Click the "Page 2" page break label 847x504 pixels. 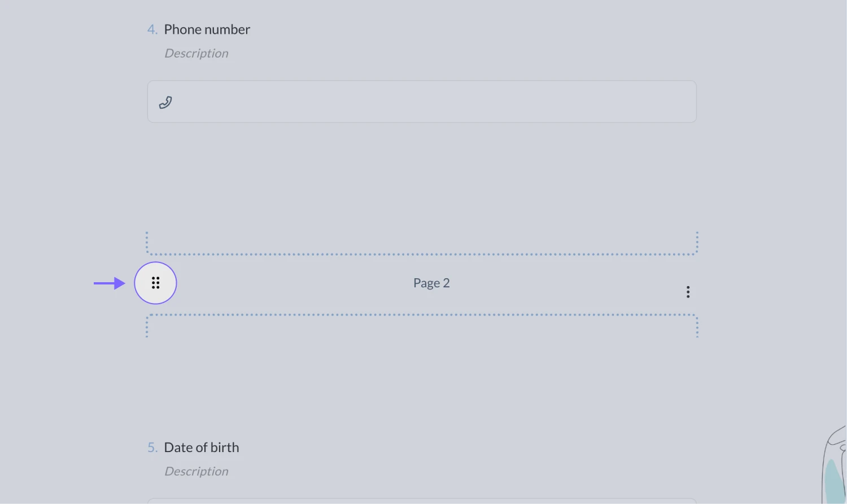[431, 283]
